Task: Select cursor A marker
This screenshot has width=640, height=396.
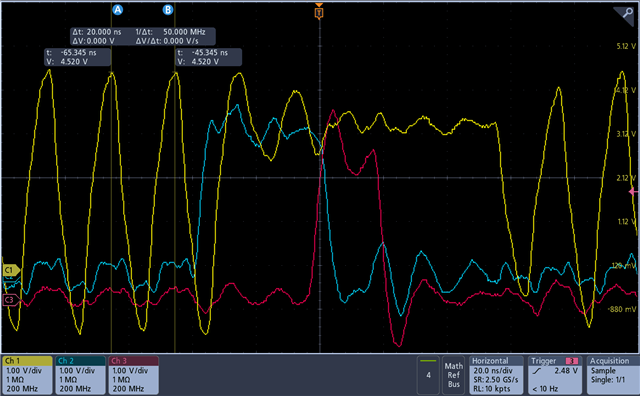Action: point(118,10)
